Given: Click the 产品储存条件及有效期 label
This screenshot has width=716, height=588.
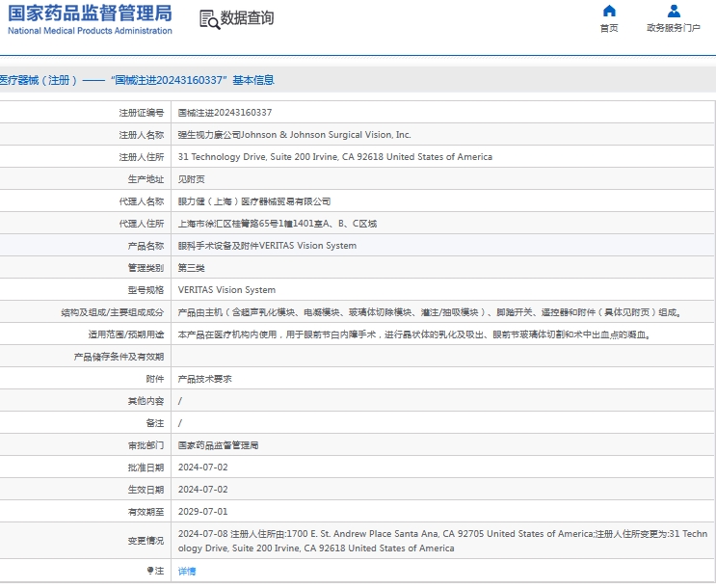Looking at the screenshot, I should tap(119, 357).
